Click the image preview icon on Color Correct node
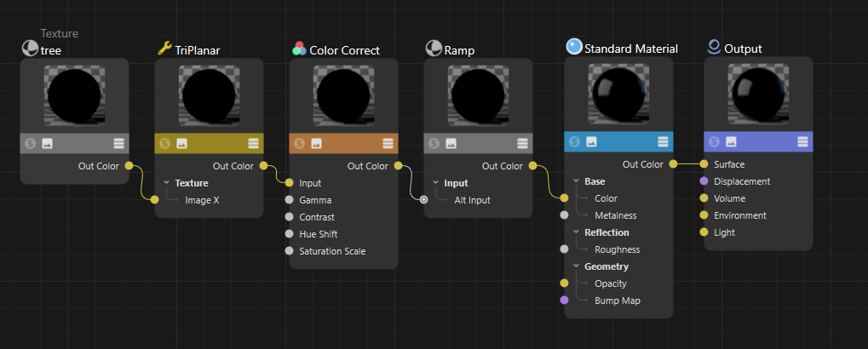Image resolution: width=868 pixels, height=349 pixels. tap(316, 143)
